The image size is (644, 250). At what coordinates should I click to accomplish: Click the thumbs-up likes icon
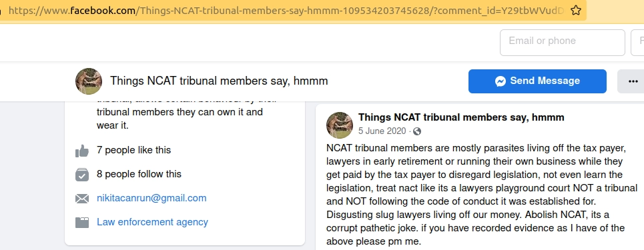(82, 151)
